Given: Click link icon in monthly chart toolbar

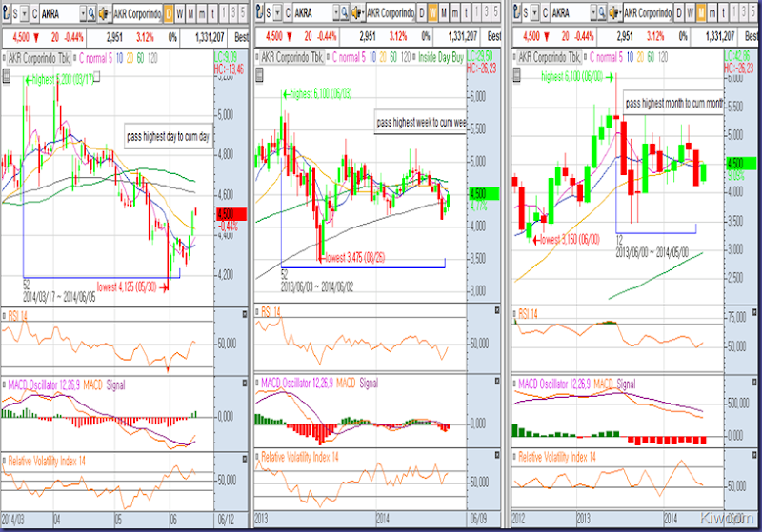Looking at the screenshot, I should (x=516, y=13).
